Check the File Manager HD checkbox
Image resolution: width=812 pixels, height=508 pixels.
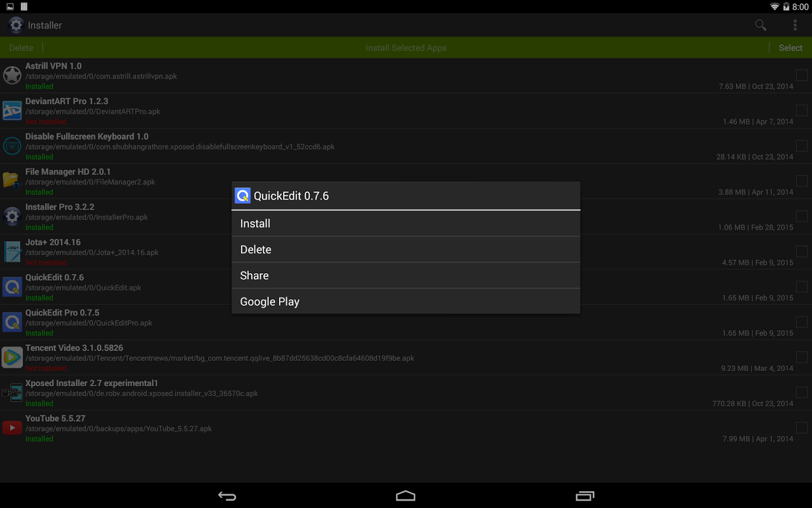point(801,181)
